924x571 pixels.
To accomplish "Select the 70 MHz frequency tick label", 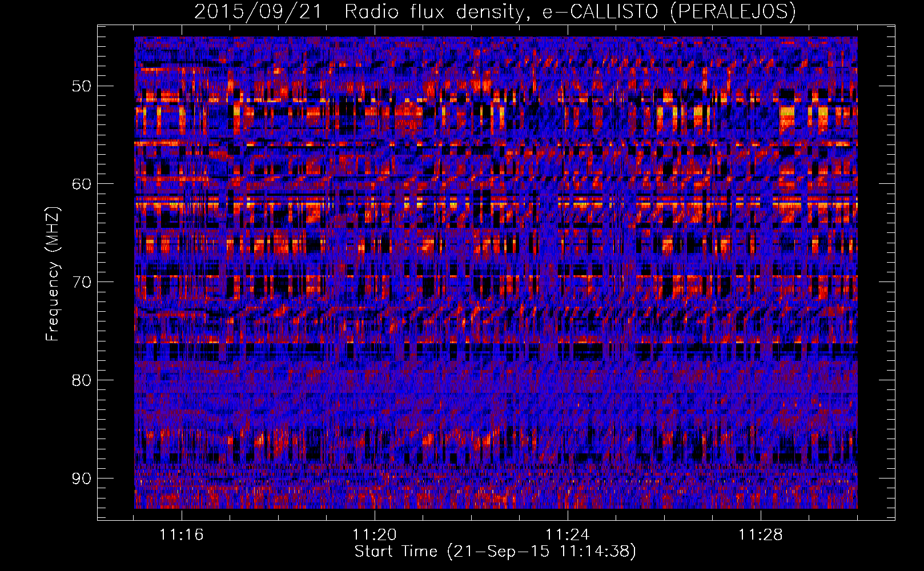I will [81, 282].
